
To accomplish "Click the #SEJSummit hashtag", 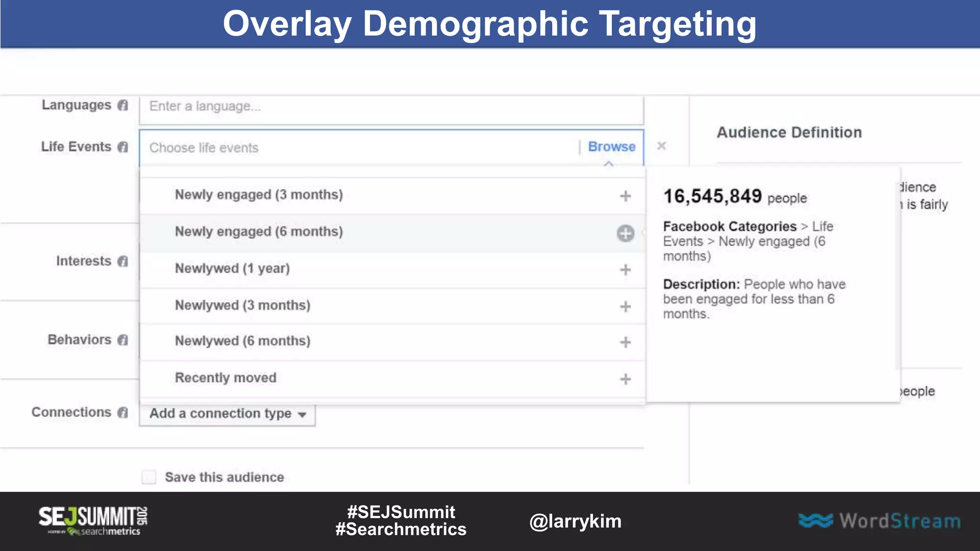I will [401, 512].
